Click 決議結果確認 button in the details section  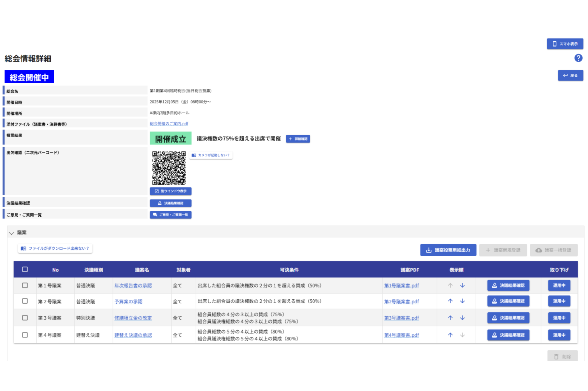pos(171,203)
